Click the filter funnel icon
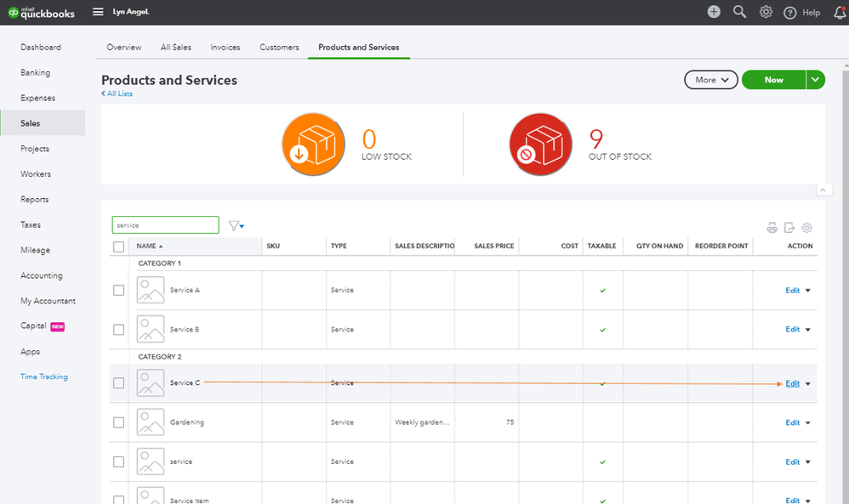This screenshot has height=504, width=849. [236, 225]
